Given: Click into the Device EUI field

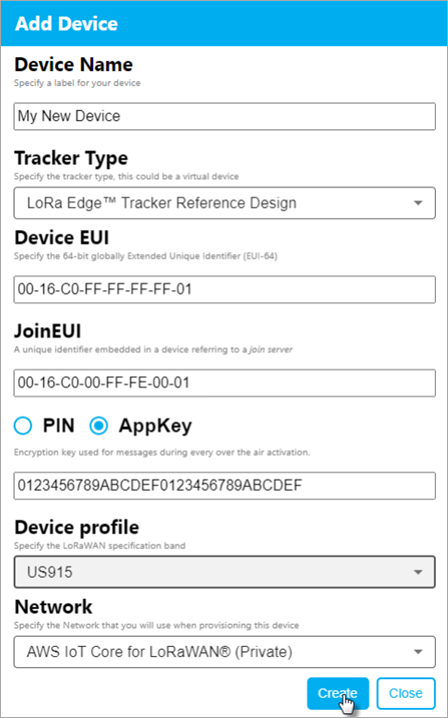Looking at the screenshot, I should [x=224, y=289].
